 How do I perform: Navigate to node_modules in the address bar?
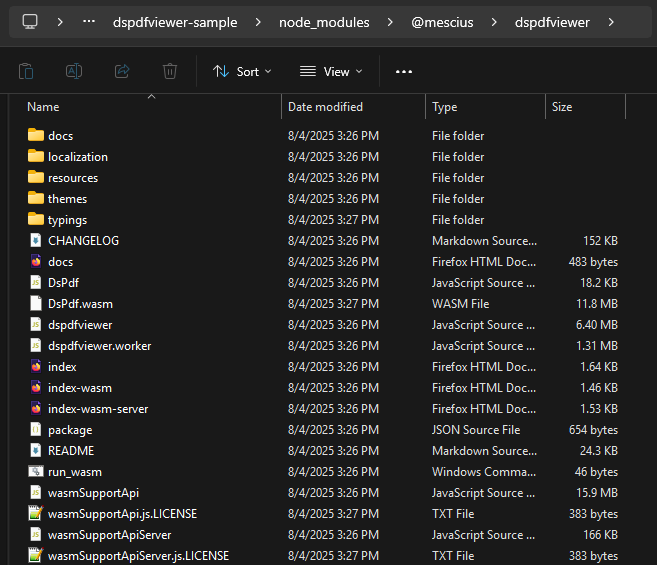pyautogui.click(x=324, y=22)
